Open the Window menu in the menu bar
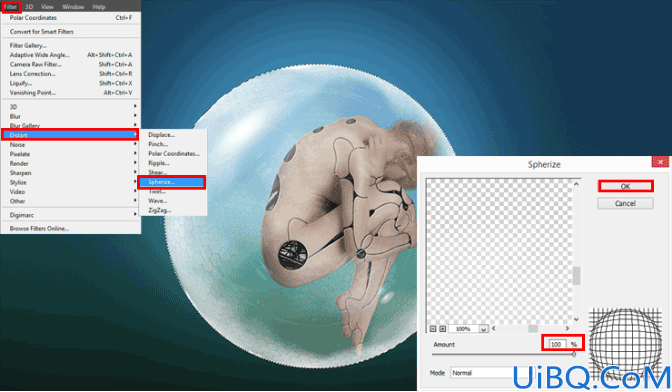Viewport: 672px width, 392px height. coord(73,7)
